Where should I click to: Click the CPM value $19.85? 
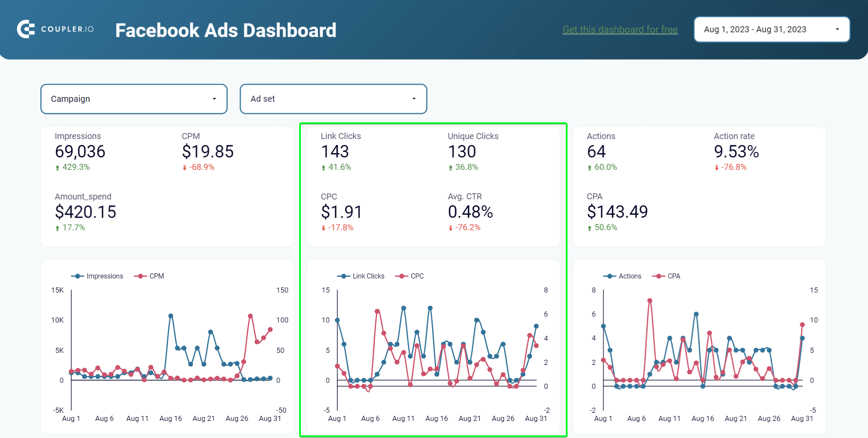pos(208,151)
